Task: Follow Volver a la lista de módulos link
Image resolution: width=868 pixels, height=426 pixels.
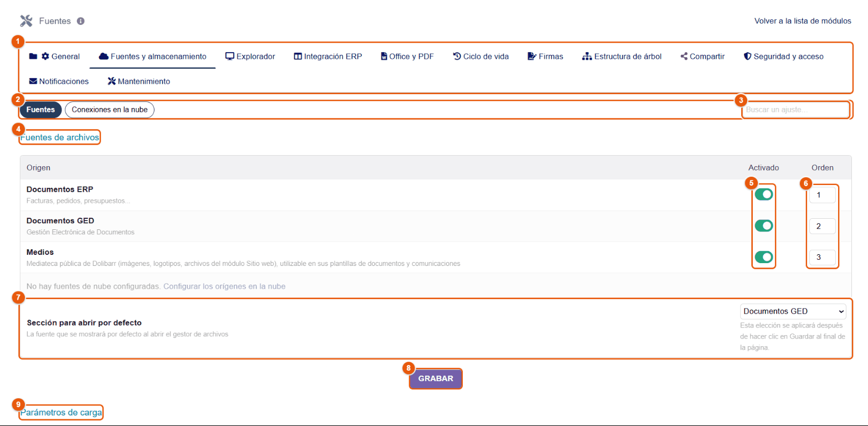Action: pos(803,21)
